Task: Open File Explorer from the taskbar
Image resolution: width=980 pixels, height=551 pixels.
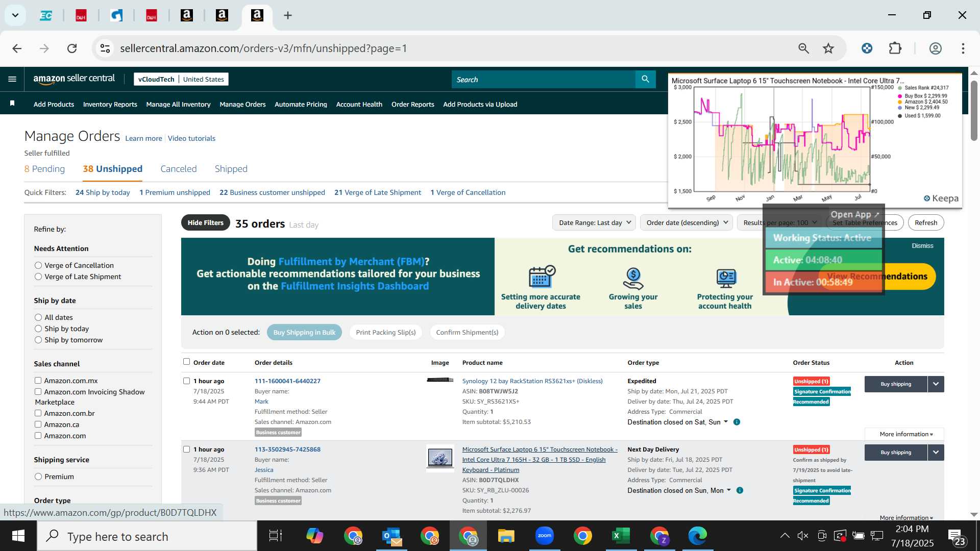Action: [506, 536]
